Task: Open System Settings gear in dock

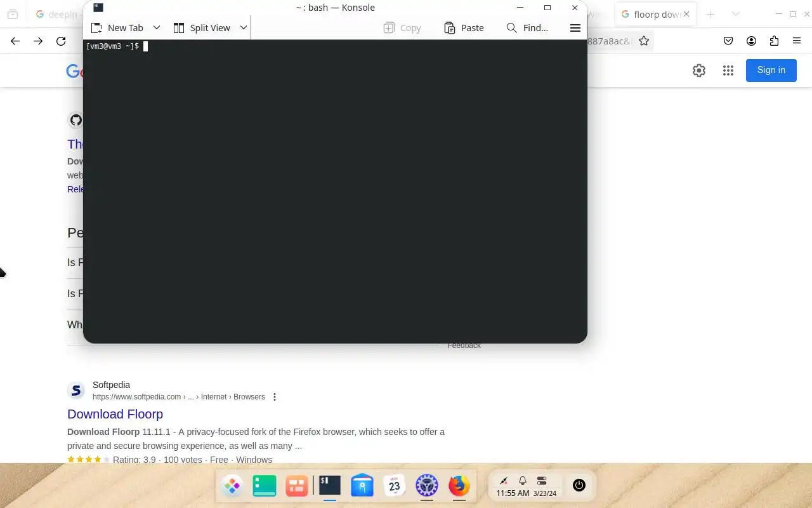Action: 427,486
